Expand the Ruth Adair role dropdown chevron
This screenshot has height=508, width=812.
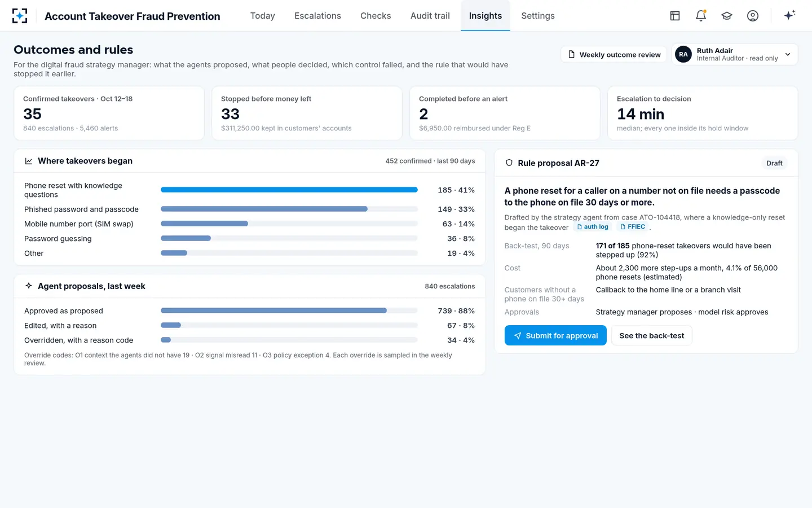[788, 54]
